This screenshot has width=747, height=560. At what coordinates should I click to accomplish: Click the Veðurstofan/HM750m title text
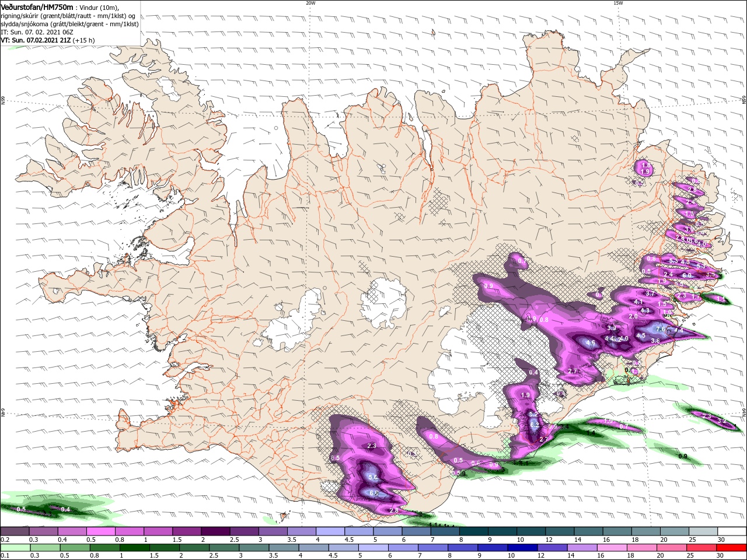pyautogui.click(x=37, y=6)
